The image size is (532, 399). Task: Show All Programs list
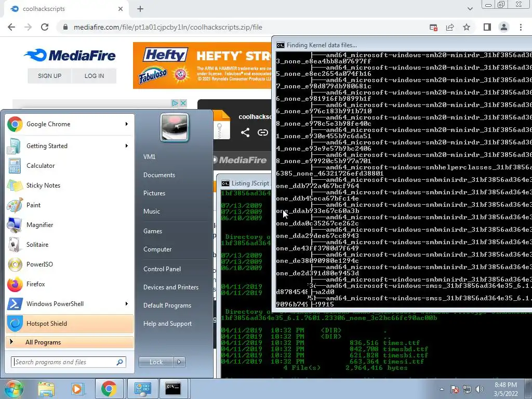[x=70, y=342]
